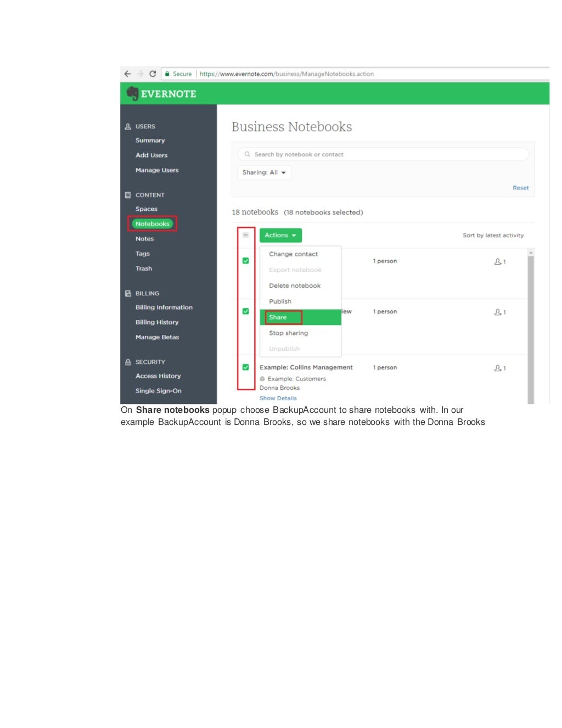Open Sort by latest activity menu
562x728 pixels.
(x=493, y=235)
